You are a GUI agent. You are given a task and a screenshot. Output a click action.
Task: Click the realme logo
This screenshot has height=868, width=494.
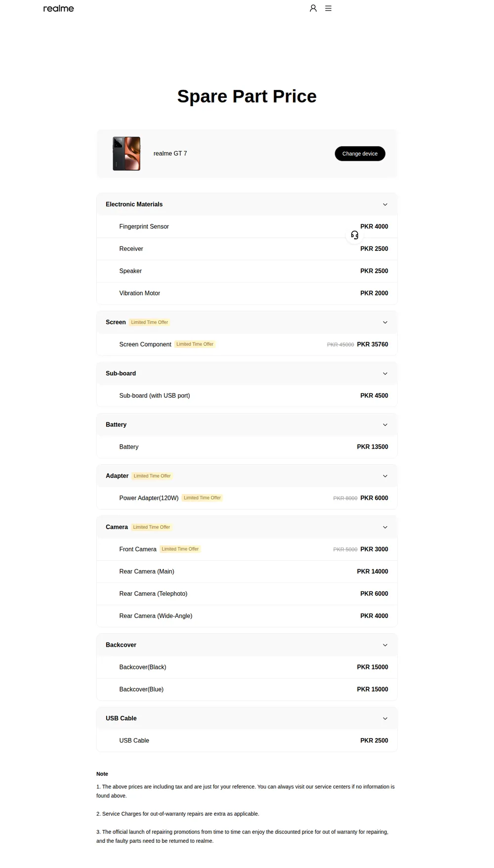[58, 8]
